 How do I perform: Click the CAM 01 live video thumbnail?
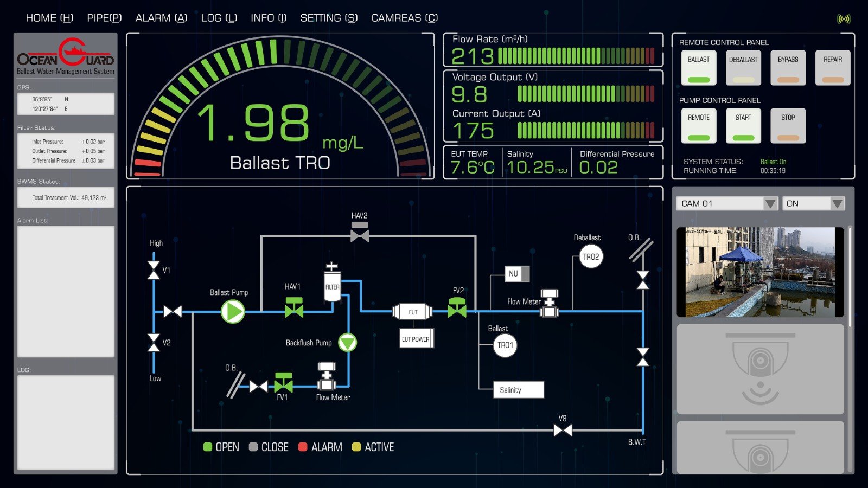[x=760, y=272]
